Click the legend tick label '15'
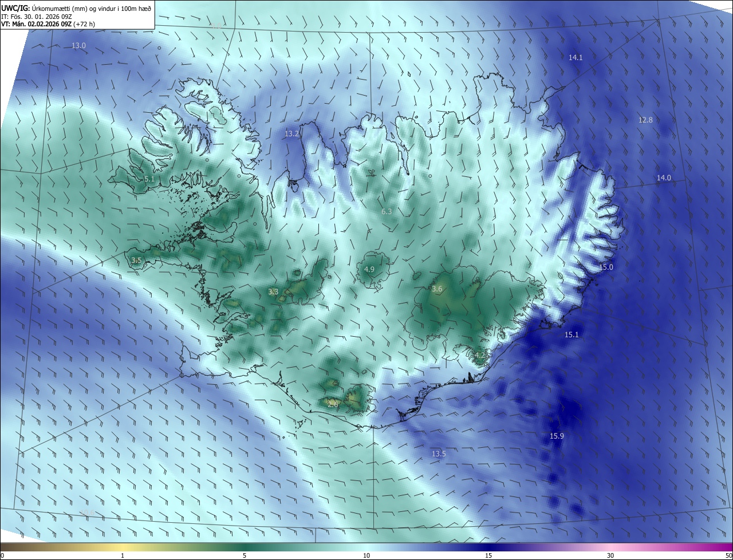The width and height of the screenshot is (733, 560). [x=488, y=555]
